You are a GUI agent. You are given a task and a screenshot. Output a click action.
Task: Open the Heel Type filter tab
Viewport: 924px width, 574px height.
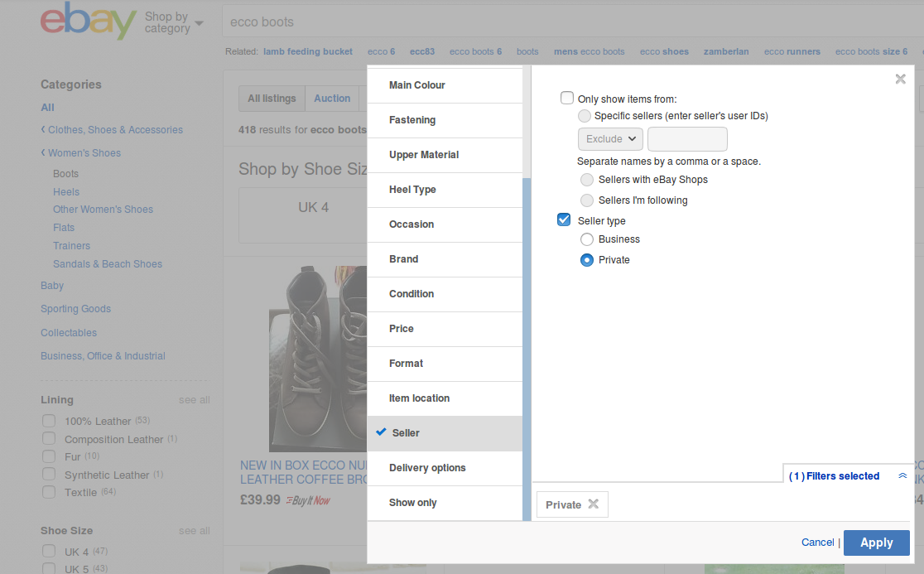click(445, 190)
